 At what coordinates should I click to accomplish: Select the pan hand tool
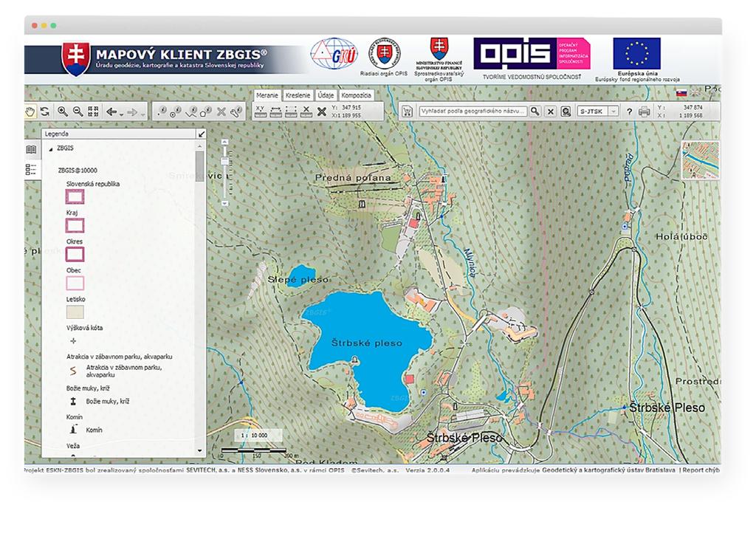click(x=30, y=112)
